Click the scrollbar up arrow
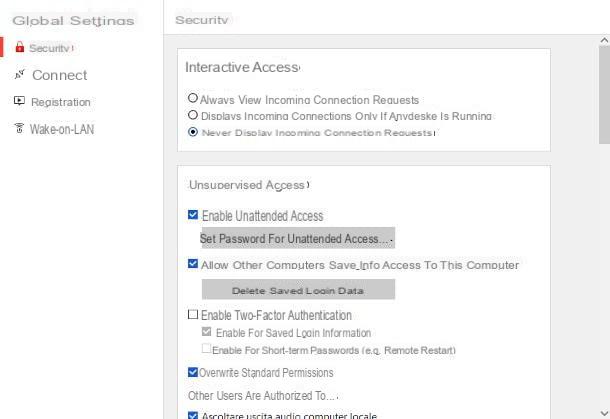Viewport: 610px width, 419px height. pyautogui.click(x=604, y=40)
